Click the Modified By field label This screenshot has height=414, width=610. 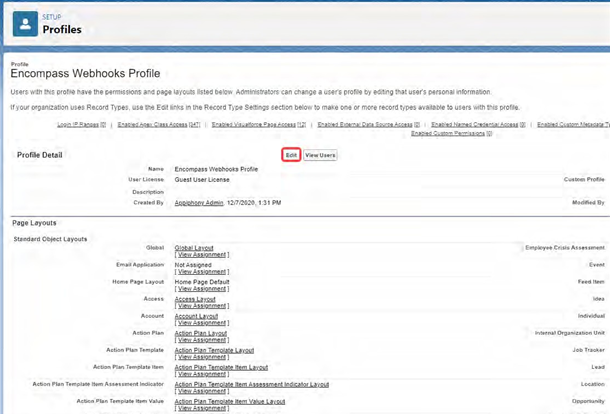[588, 203]
